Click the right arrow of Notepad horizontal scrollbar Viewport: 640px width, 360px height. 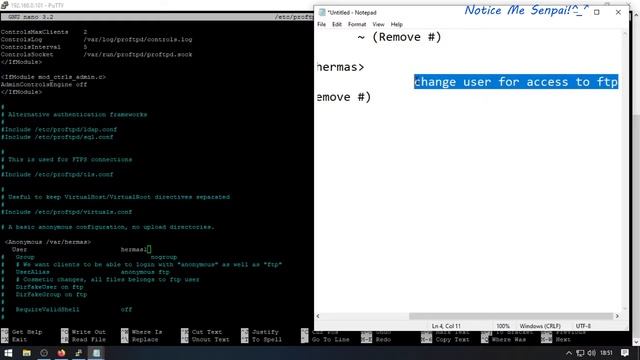coord(617,316)
